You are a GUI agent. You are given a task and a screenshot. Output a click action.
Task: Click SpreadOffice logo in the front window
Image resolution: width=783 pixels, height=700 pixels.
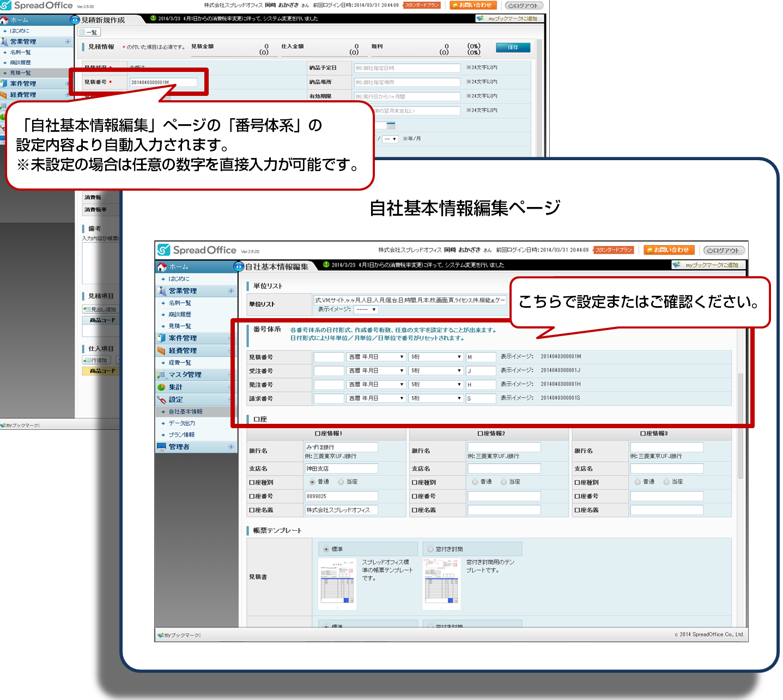197,250
